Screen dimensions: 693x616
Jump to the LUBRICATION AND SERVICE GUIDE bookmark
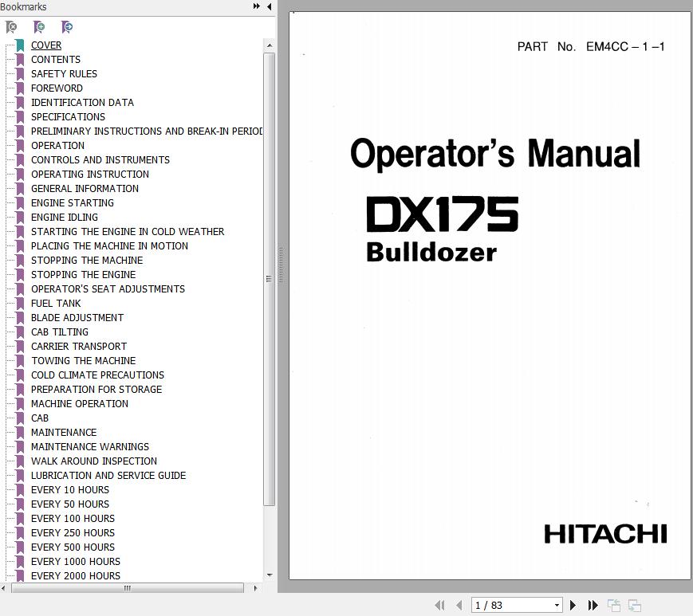click(x=108, y=476)
